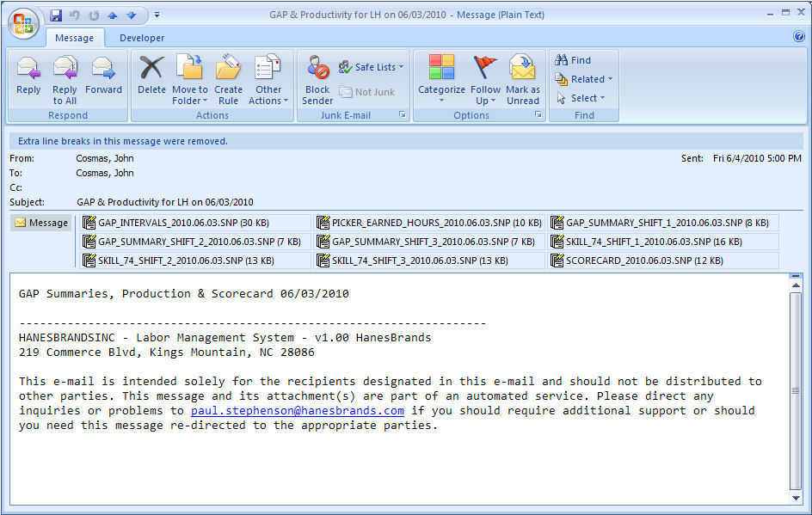This screenshot has height=515, width=812.
Task: Open the Move to Folder menu
Action: coord(189,80)
